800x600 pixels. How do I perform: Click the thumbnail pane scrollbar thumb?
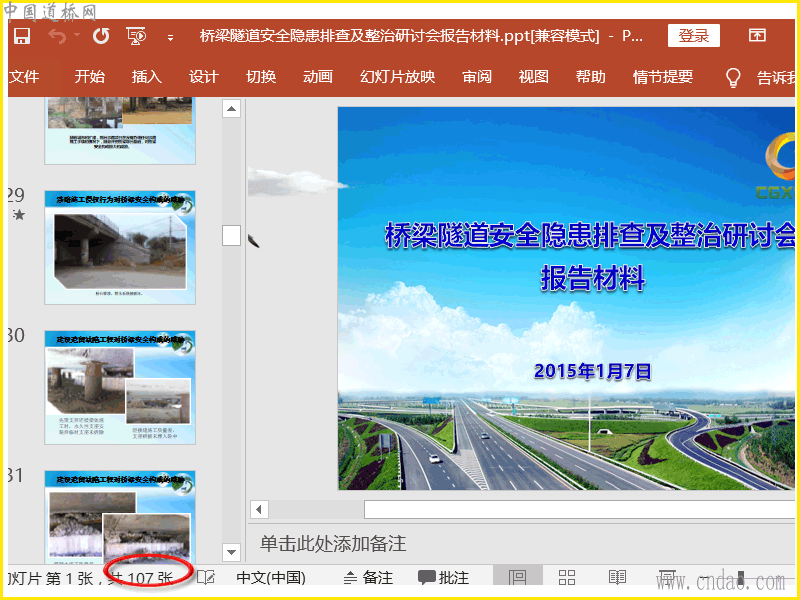click(232, 236)
